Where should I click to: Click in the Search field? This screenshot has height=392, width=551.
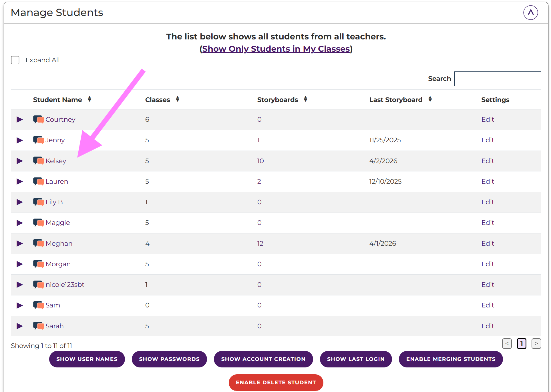pos(498,79)
